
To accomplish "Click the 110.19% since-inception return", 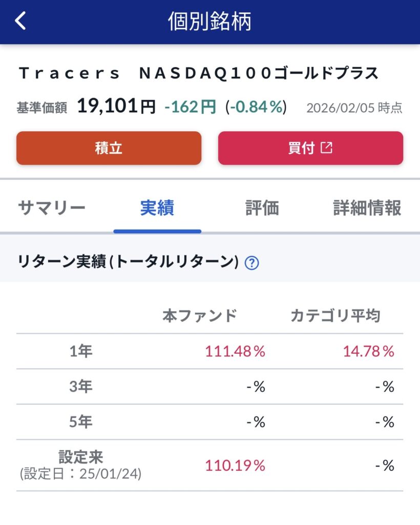I will [x=235, y=466].
